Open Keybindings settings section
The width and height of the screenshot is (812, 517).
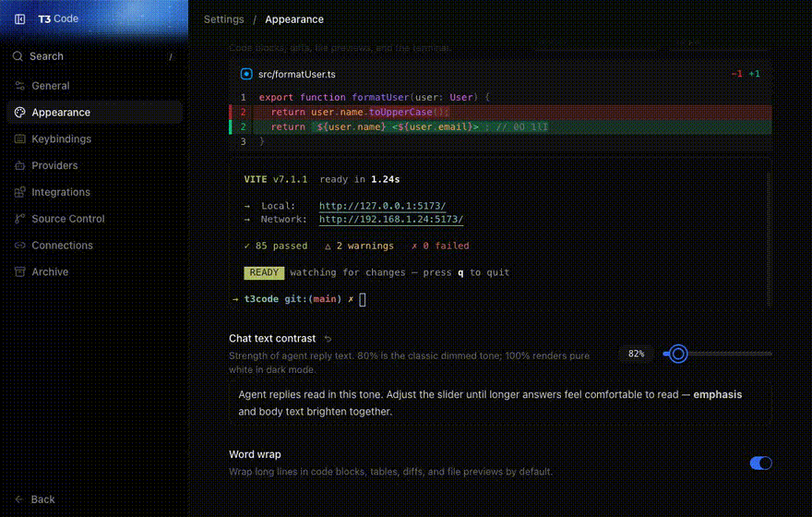94,138
